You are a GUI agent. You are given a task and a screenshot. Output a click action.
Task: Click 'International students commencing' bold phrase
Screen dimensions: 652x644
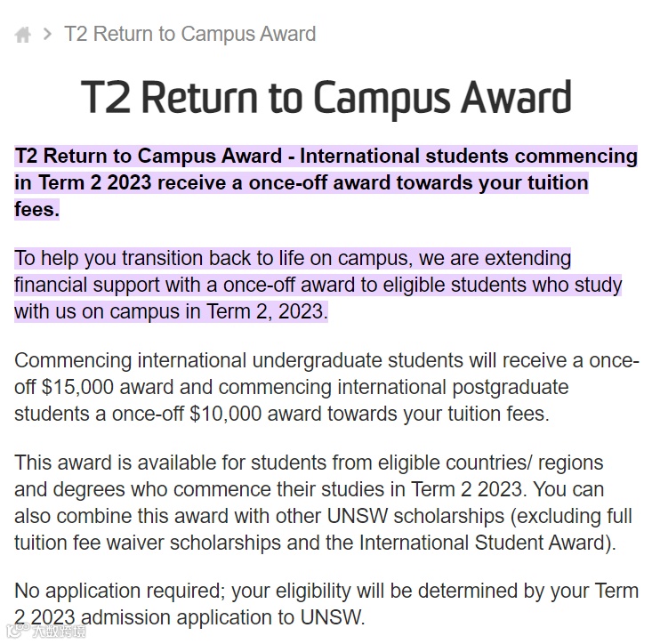click(x=469, y=157)
